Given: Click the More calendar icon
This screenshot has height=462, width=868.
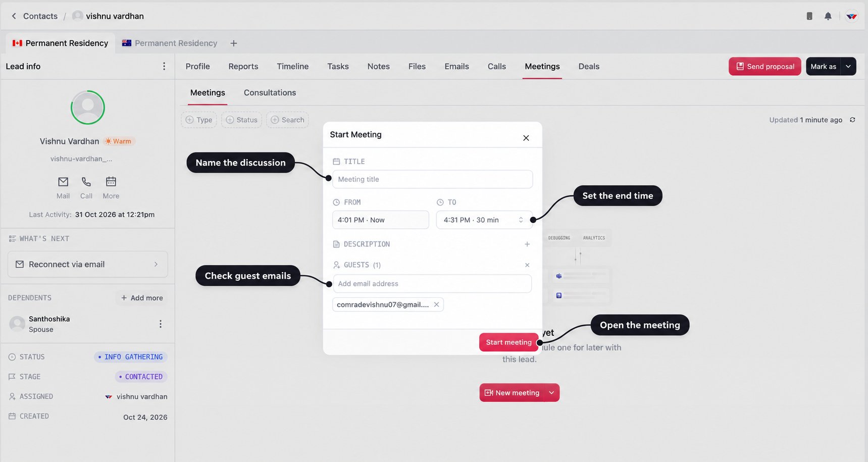Looking at the screenshot, I should pos(111,182).
